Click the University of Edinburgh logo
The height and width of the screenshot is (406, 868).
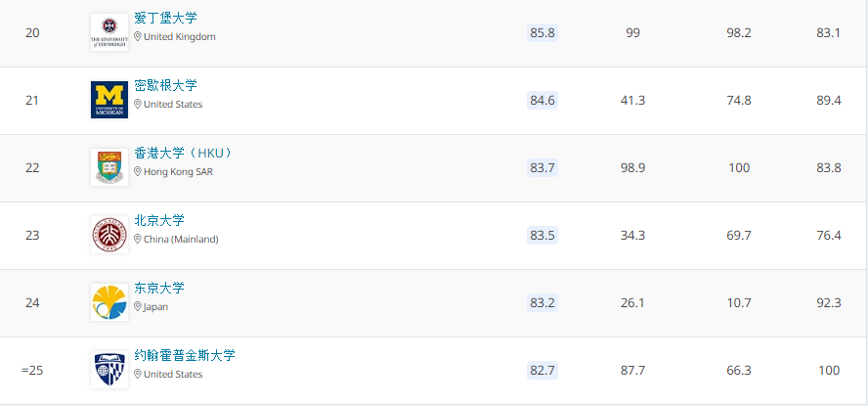[x=109, y=32]
